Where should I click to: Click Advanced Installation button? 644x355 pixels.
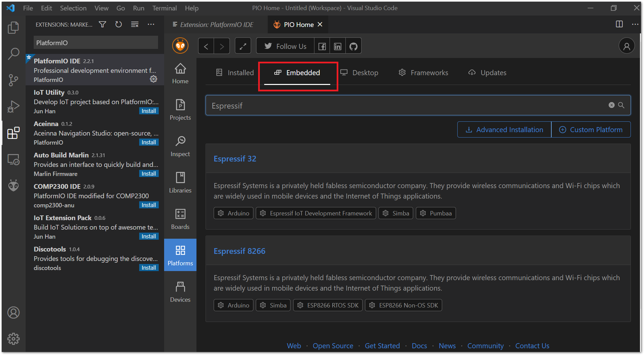(504, 129)
